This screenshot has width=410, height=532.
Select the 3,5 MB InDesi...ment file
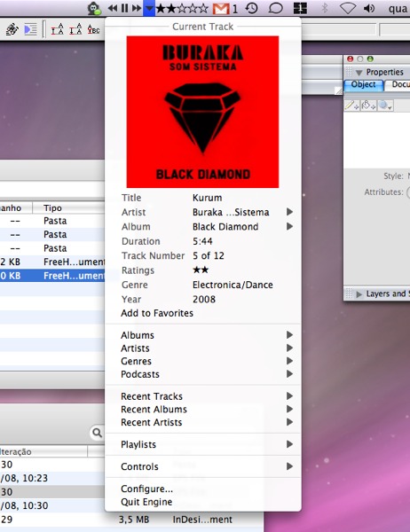[131, 520]
